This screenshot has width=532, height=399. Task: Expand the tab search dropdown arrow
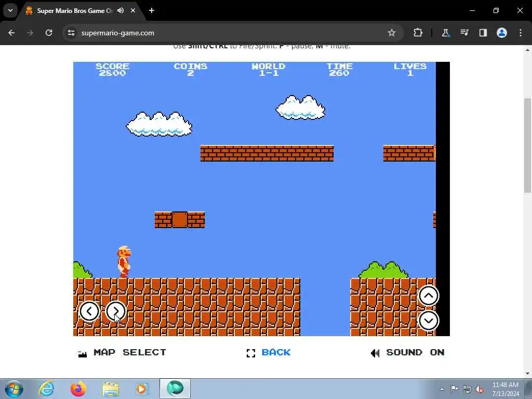tap(10, 10)
